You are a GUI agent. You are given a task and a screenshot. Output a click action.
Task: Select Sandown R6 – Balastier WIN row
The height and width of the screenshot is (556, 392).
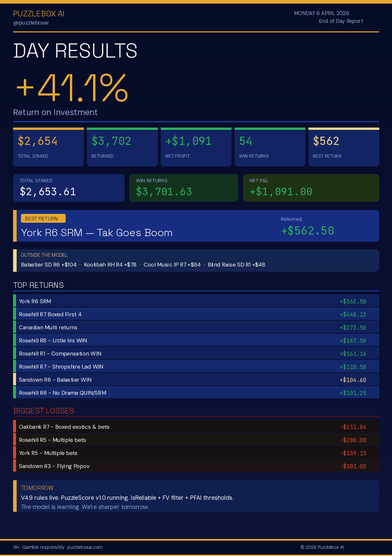pos(196,379)
